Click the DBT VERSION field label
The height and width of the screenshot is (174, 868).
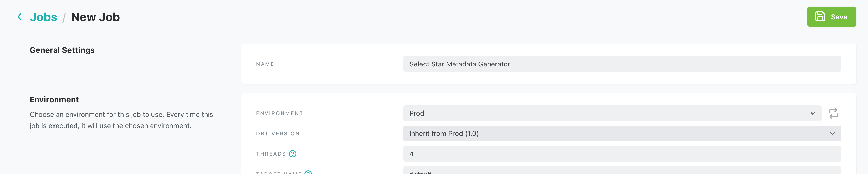278,134
